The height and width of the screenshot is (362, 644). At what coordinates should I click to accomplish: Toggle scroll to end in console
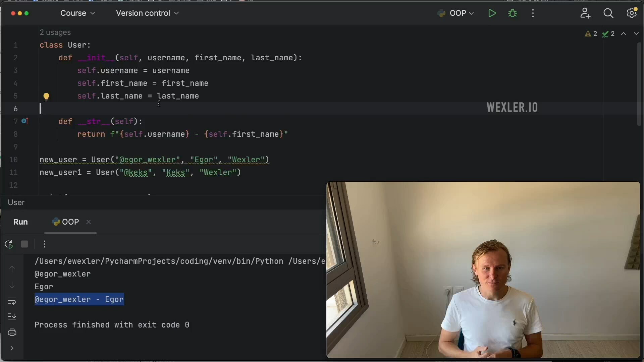[12, 316]
